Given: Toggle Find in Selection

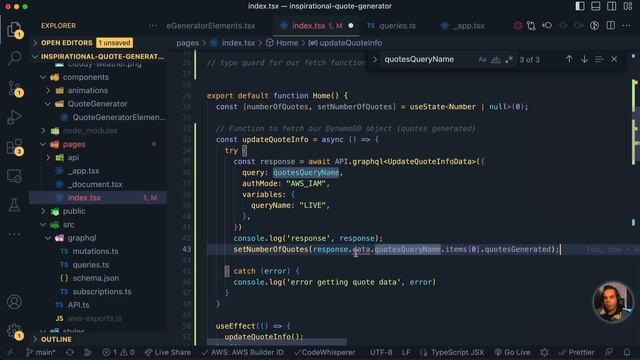Looking at the screenshot, I should click(599, 60).
